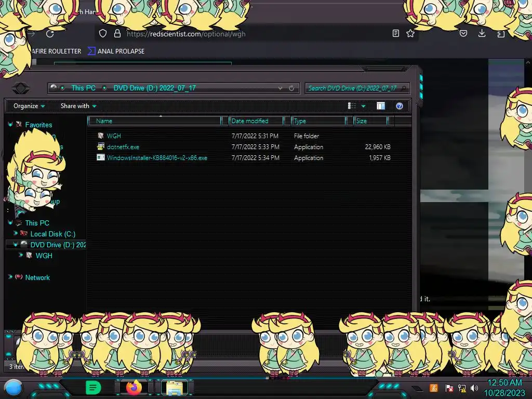Toggle the preview pane
Viewport: 532px width, 399px height.
point(381,106)
